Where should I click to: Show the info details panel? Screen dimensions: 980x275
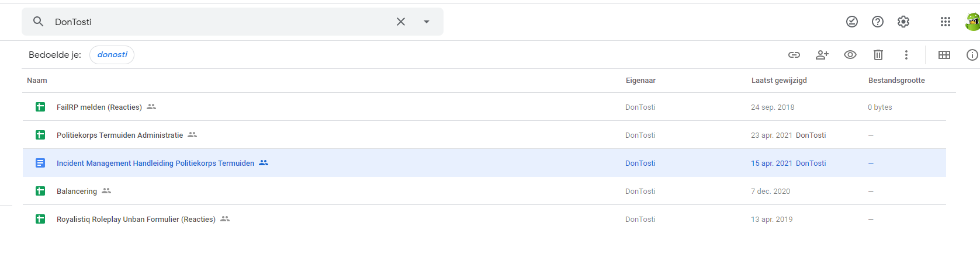(x=972, y=55)
